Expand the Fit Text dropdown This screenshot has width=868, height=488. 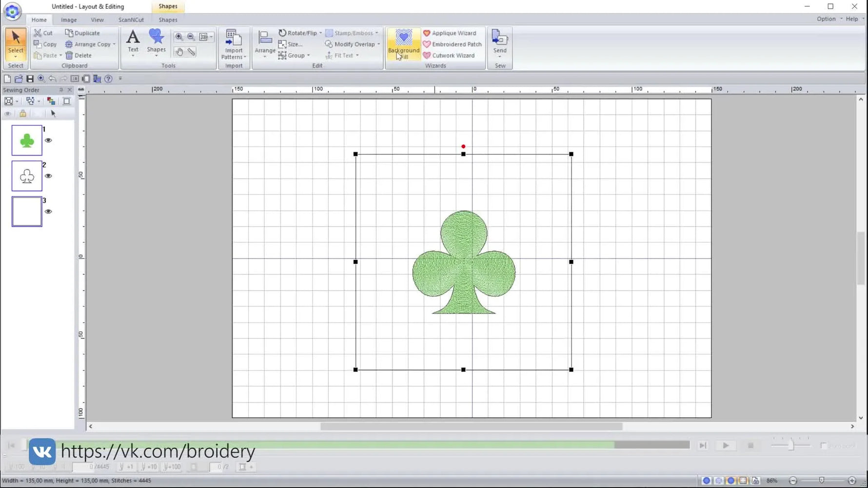357,56
